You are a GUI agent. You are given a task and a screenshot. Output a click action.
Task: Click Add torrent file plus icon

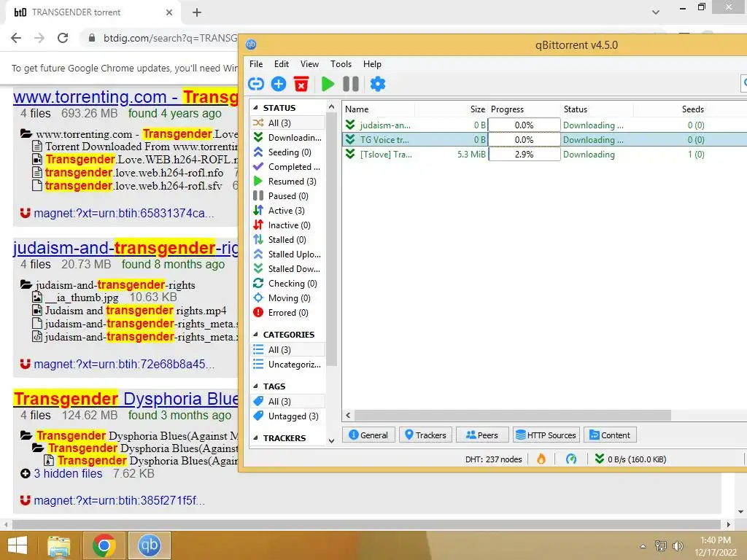click(279, 85)
